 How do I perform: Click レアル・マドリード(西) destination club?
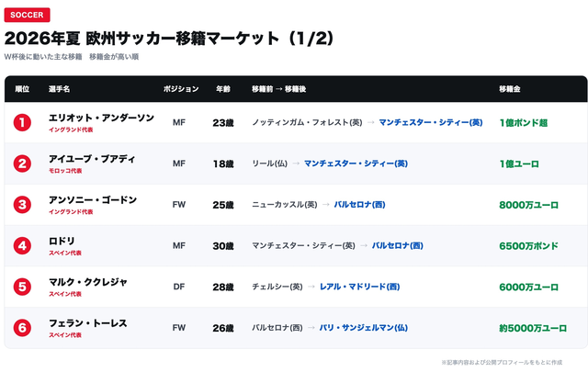[x=359, y=287]
